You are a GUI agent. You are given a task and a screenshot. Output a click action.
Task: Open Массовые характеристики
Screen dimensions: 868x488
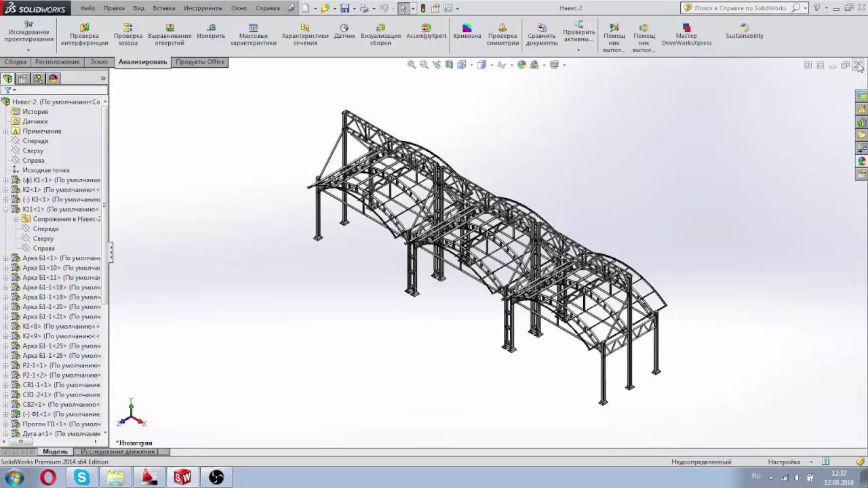point(253,35)
